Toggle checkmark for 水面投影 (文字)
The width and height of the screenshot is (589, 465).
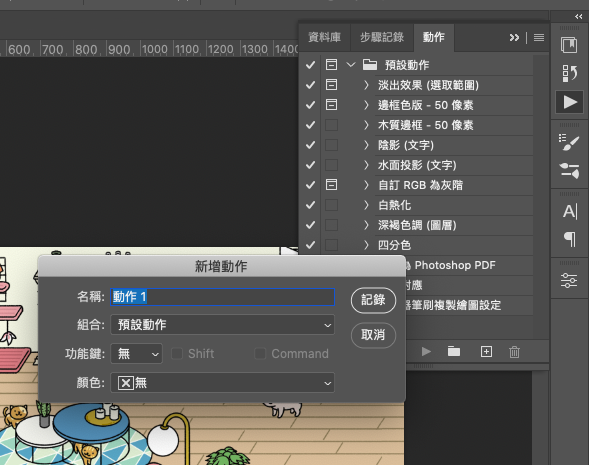[x=310, y=165]
